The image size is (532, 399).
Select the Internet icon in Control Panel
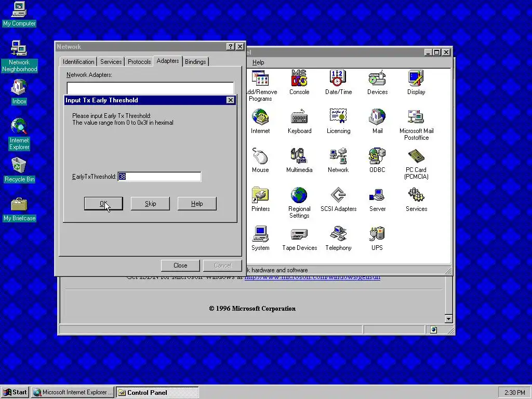point(260,121)
